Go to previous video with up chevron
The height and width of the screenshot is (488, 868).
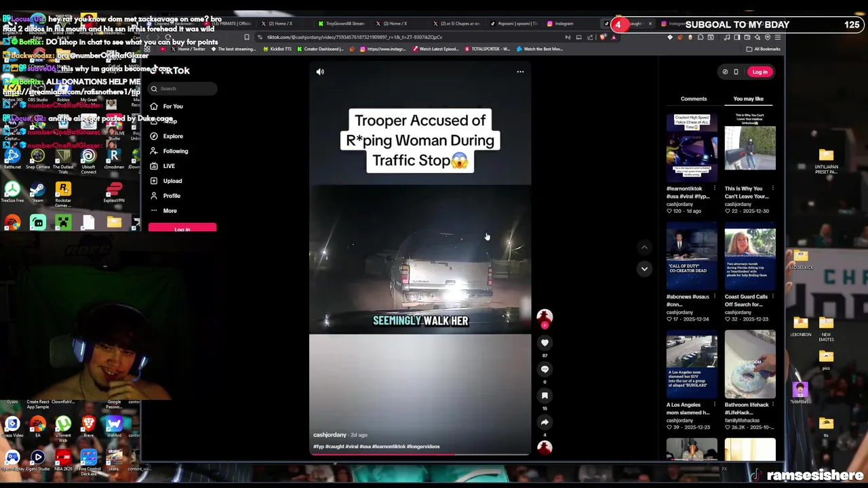[644, 248]
